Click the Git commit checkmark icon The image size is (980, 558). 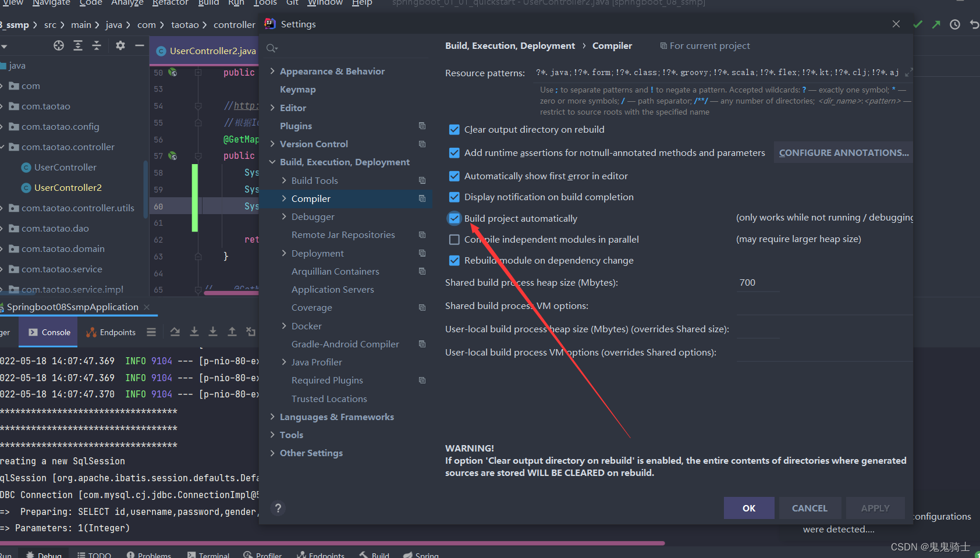pyautogui.click(x=918, y=24)
